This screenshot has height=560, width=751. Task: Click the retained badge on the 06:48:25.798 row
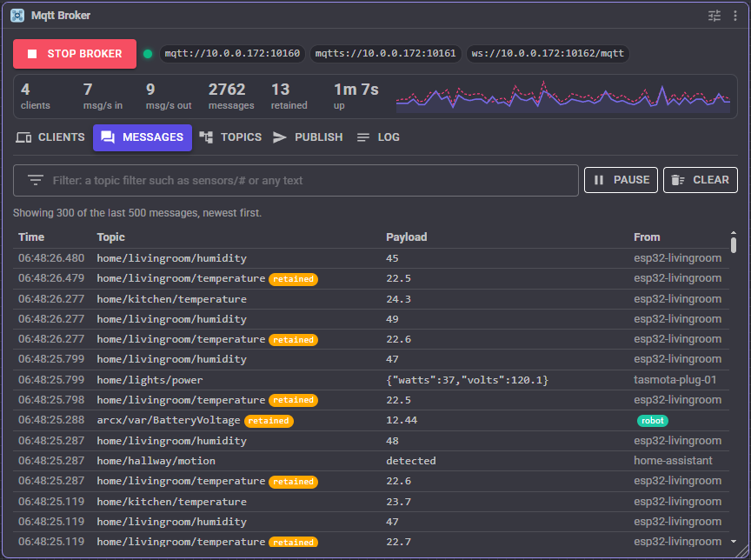pyautogui.click(x=293, y=400)
